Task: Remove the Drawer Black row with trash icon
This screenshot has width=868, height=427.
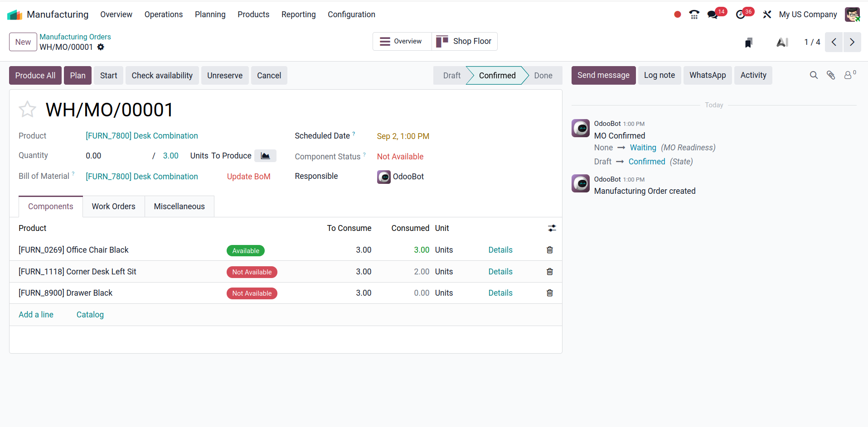Action: click(549, 293)
